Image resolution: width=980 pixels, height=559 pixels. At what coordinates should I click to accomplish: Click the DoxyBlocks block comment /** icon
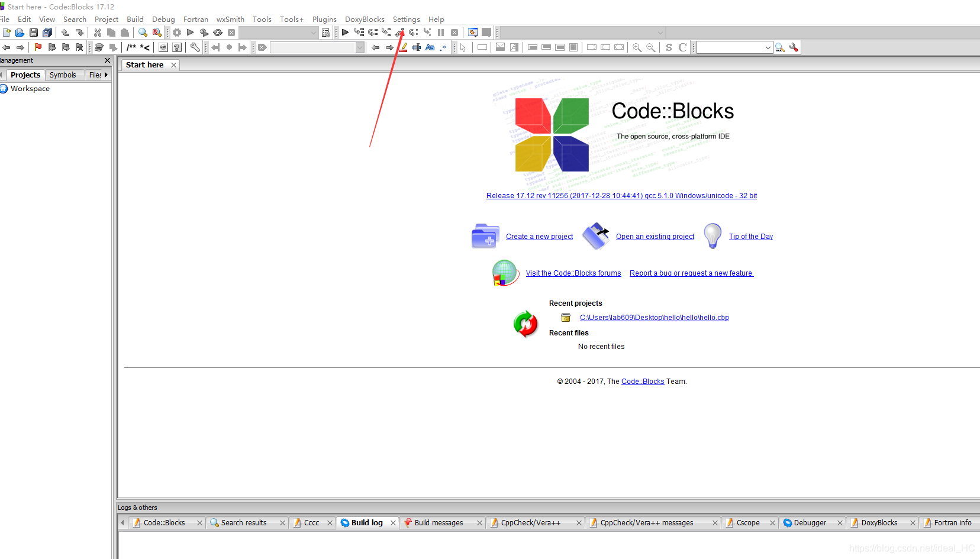tap(131, 47)
